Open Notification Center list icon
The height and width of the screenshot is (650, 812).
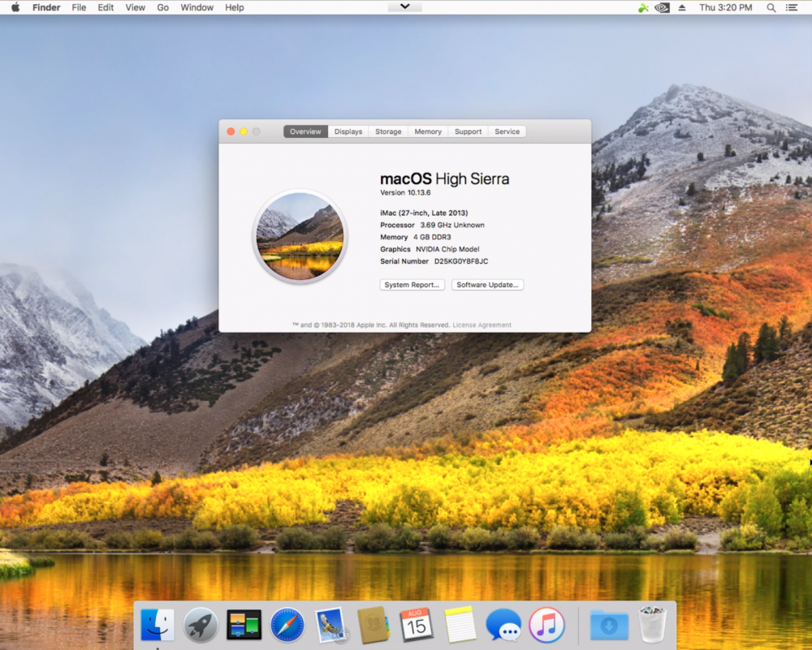pos(791,8)
